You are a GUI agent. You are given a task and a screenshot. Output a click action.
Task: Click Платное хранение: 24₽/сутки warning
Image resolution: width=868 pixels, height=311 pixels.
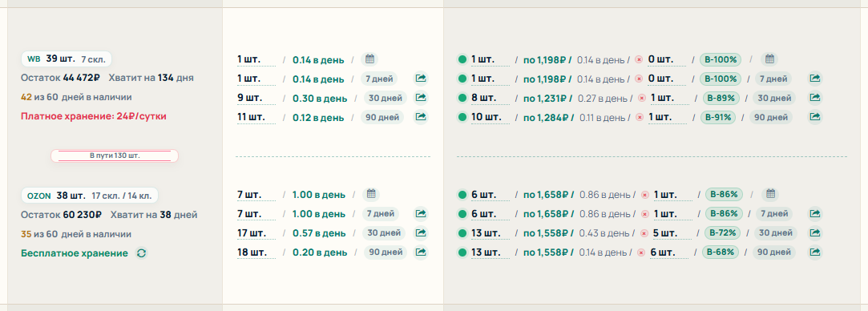tap(94, 116)
